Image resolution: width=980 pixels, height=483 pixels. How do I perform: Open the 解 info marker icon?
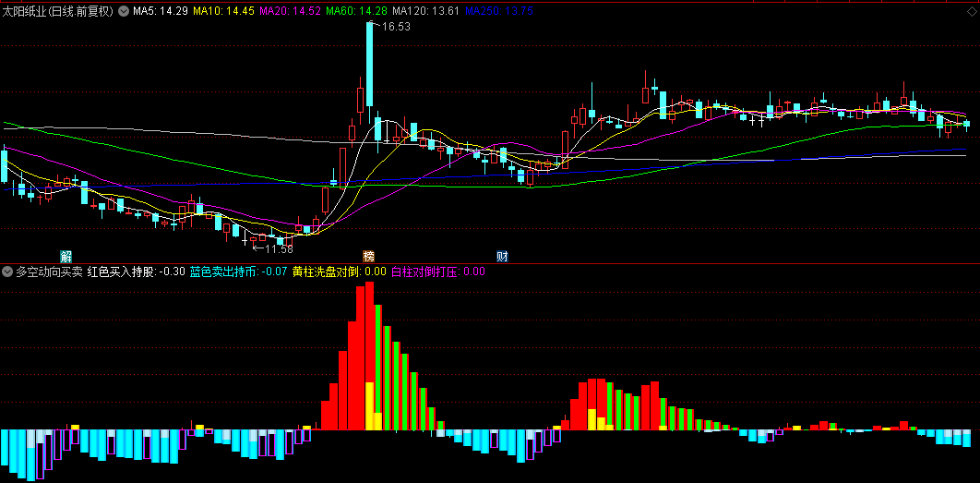click(66, 257)
